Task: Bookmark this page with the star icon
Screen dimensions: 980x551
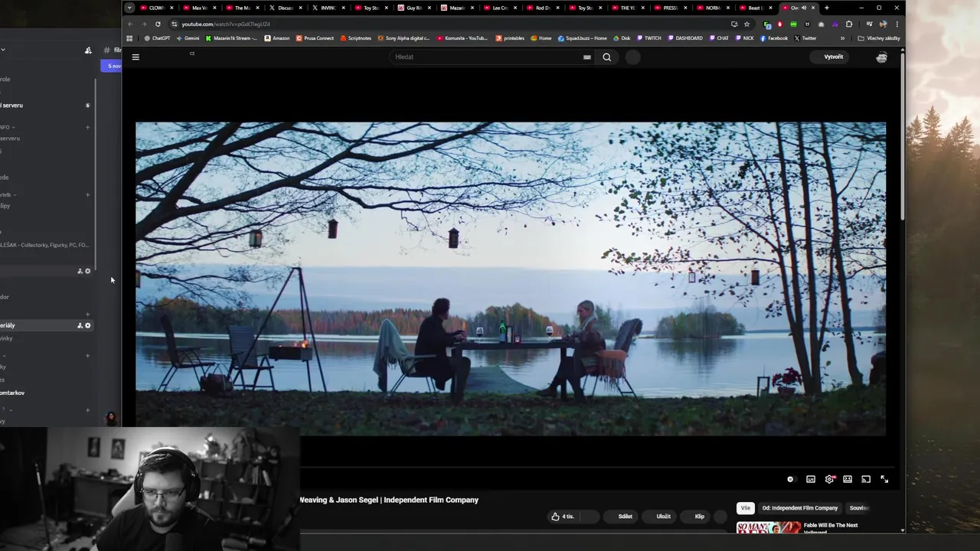Action: (x=746, y=24)
